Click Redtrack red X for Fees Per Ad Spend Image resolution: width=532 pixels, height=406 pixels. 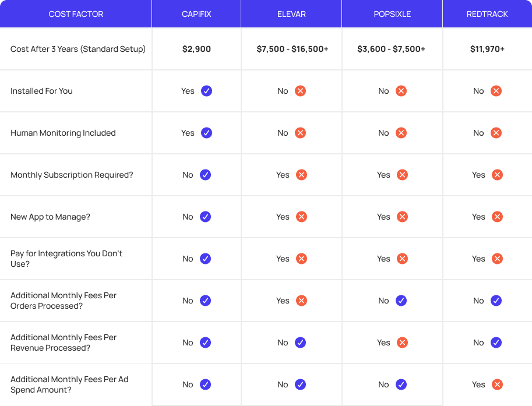498,384
